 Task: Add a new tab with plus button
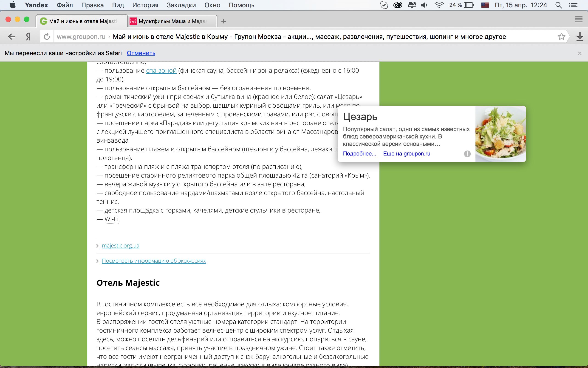click(x=224, y=21)
